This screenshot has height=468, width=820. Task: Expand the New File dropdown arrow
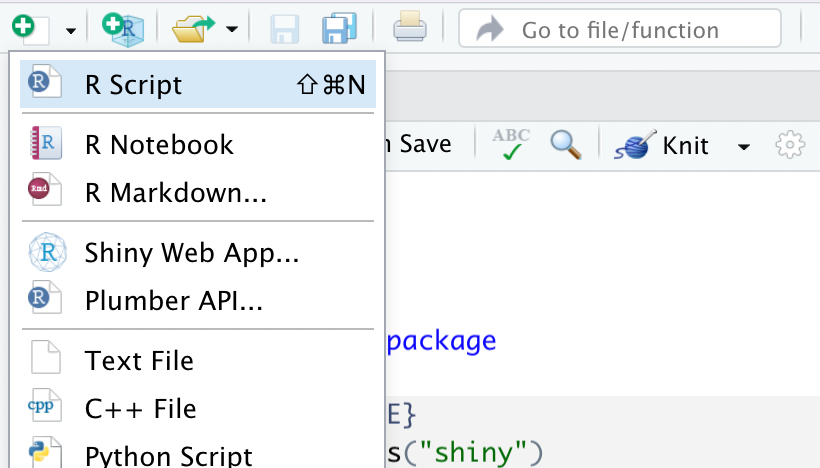[70, 30]
